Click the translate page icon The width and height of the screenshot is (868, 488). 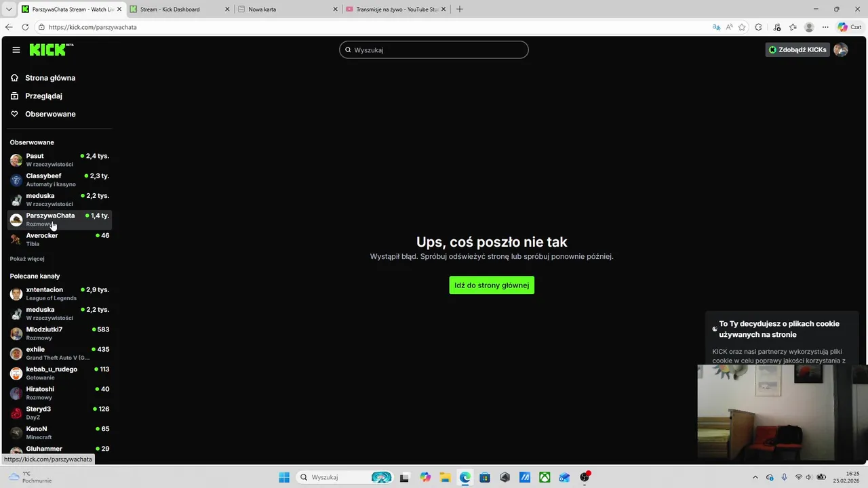coord(717,27)
